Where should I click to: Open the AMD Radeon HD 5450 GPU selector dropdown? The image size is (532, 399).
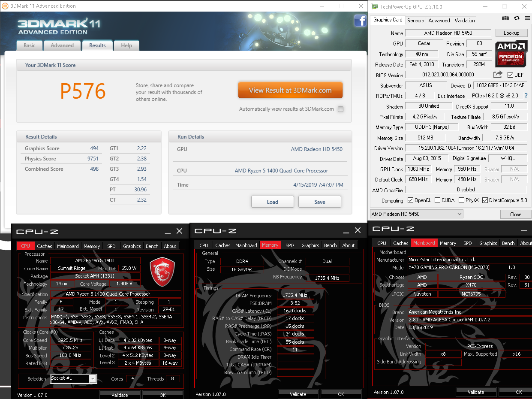[x=417, y=214]
